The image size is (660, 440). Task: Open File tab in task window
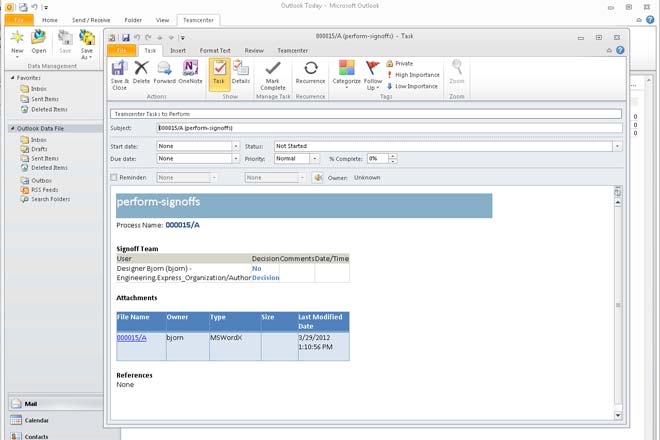[x=122, y=51]
